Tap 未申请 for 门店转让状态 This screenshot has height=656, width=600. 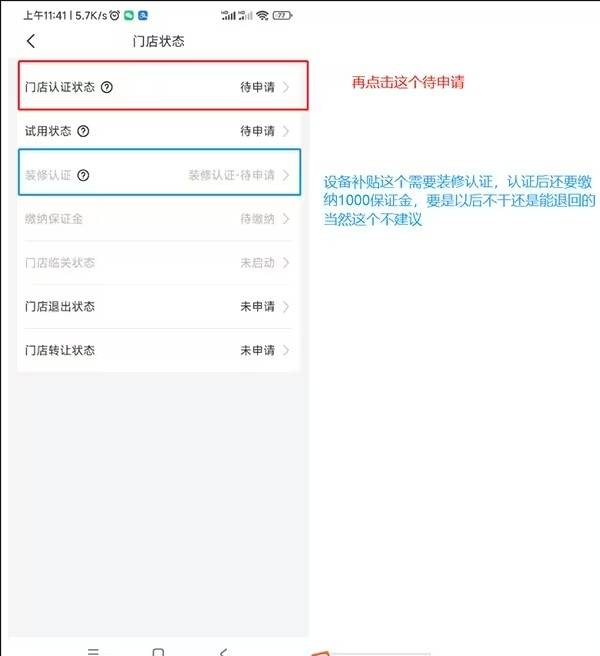(x=257, y=350)
